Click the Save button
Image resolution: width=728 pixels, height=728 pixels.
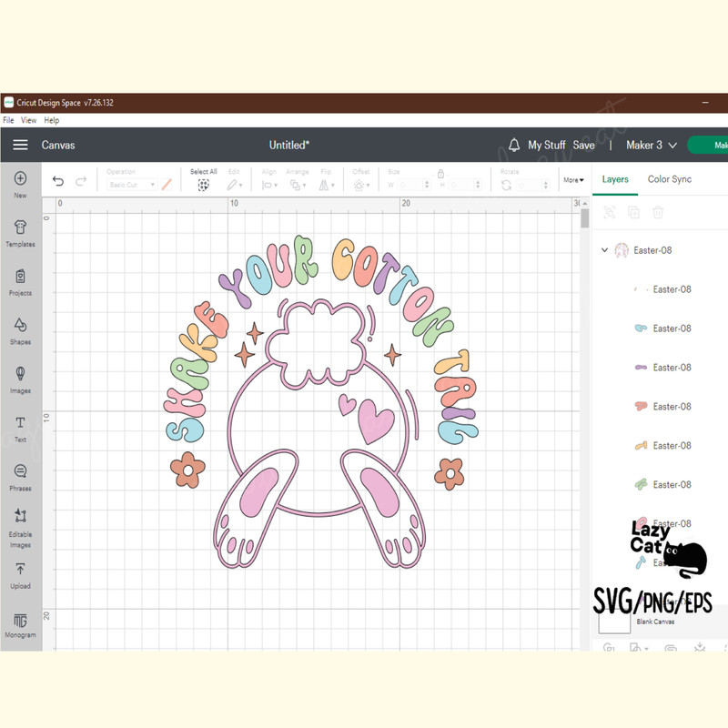click(583, 145)
